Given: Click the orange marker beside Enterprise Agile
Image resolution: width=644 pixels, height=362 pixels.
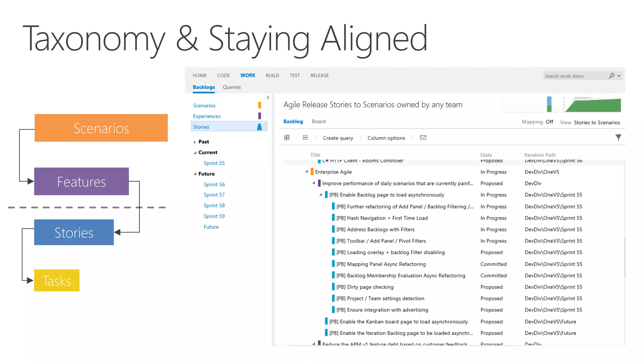Looking at the screenshot, I should coord(312,172).
